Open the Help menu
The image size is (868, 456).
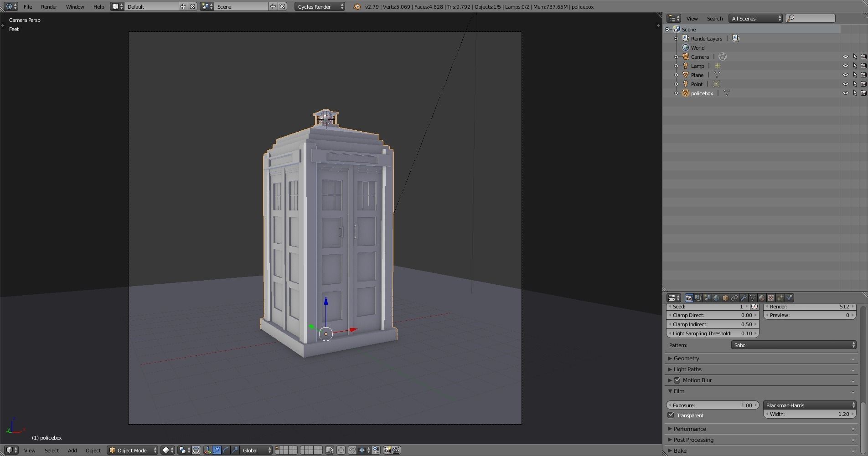(x=98, y=6)
